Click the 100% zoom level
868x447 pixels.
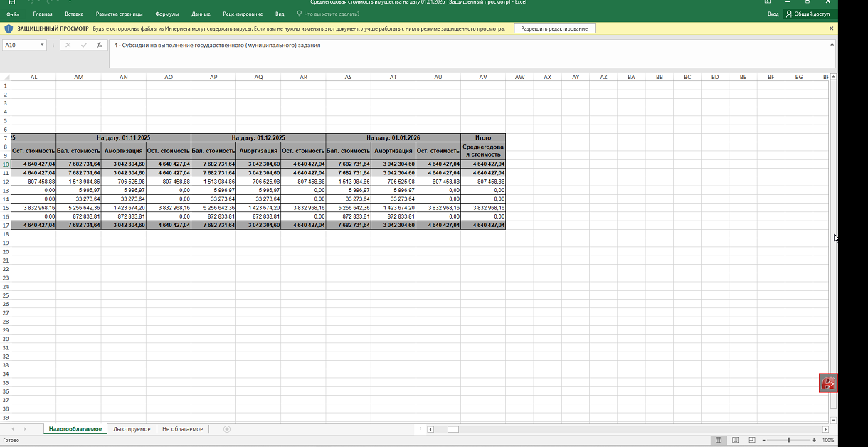click(828, 441)
